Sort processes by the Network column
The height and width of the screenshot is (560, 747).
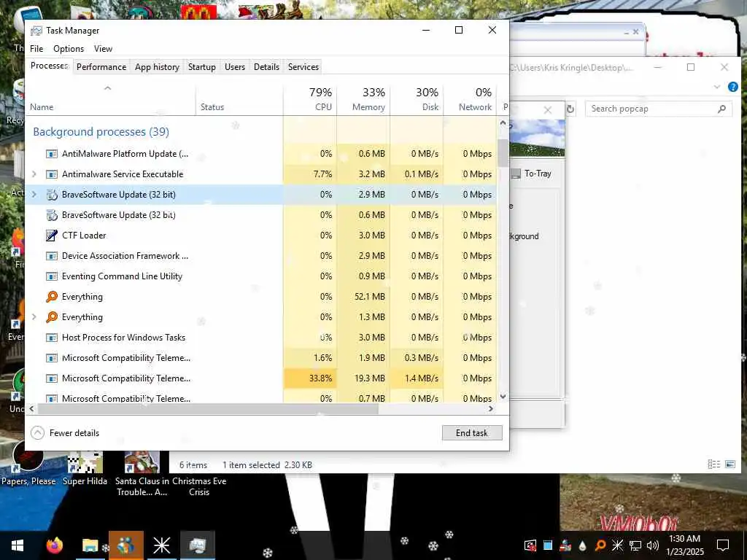[471, 99]
